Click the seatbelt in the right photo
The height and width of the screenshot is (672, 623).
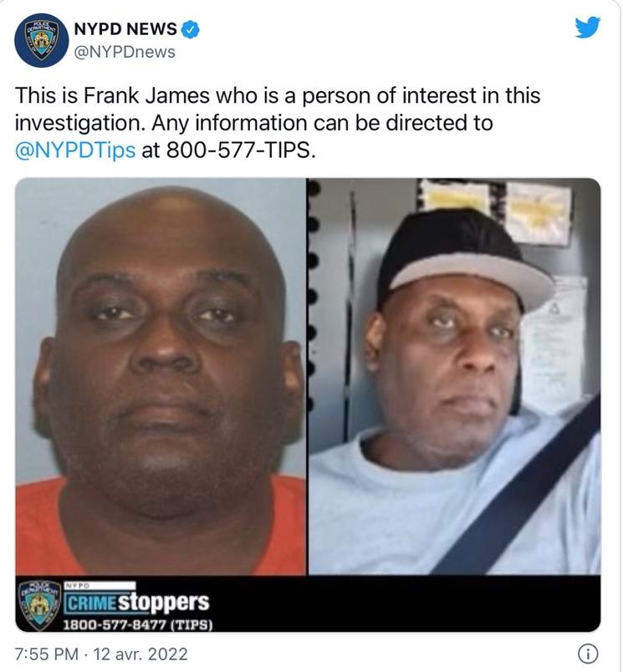point(517,486)
